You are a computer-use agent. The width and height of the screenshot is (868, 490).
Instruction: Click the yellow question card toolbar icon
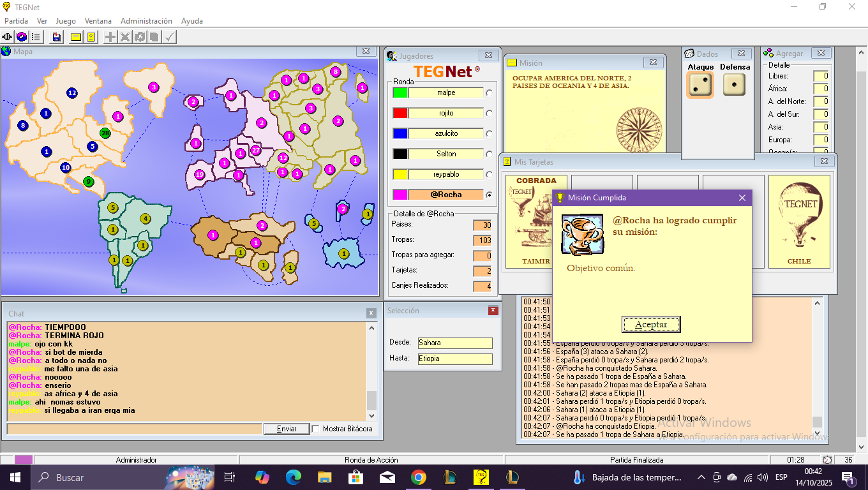(91, 37)
